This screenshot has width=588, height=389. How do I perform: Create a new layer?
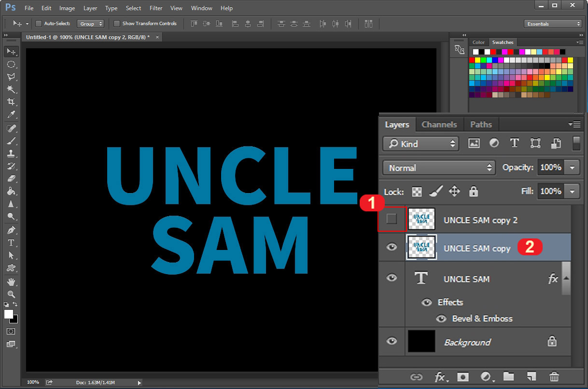pyautogui.click(x=532, y=377)
